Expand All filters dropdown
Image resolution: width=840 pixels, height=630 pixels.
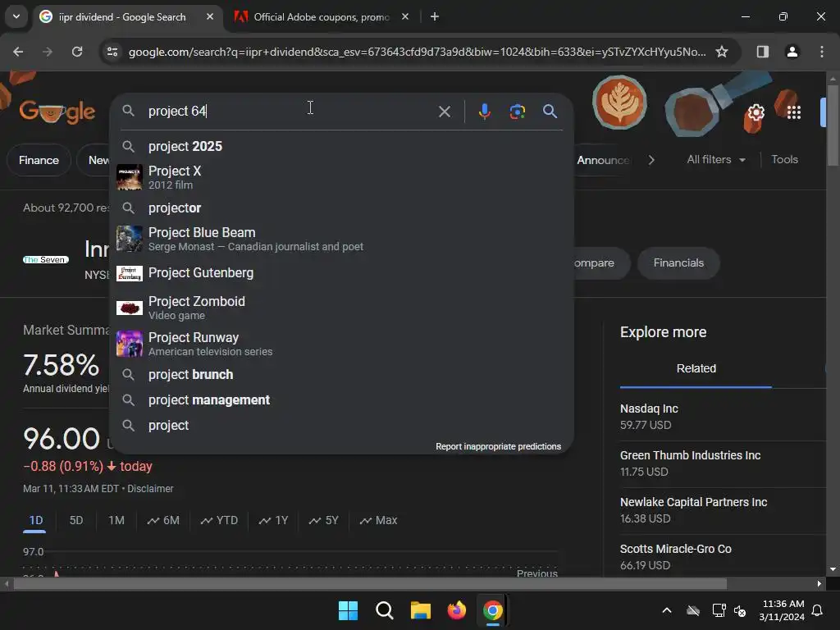click(716, 160)
